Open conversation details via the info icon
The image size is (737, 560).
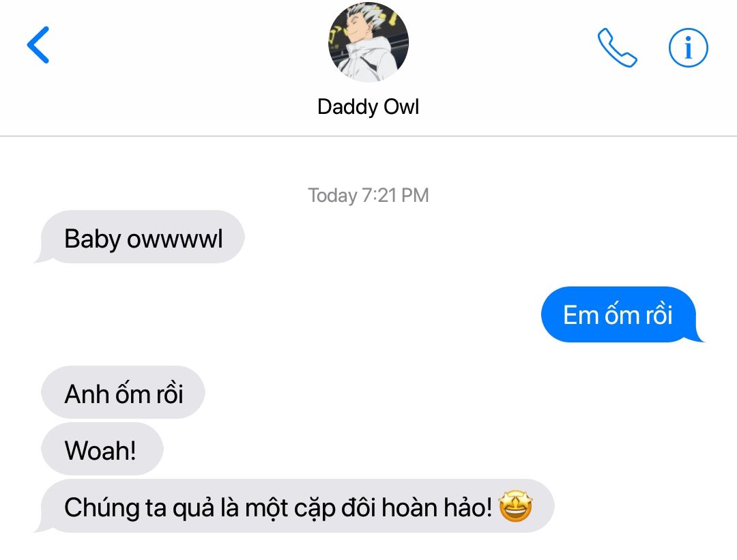(688, 48)
